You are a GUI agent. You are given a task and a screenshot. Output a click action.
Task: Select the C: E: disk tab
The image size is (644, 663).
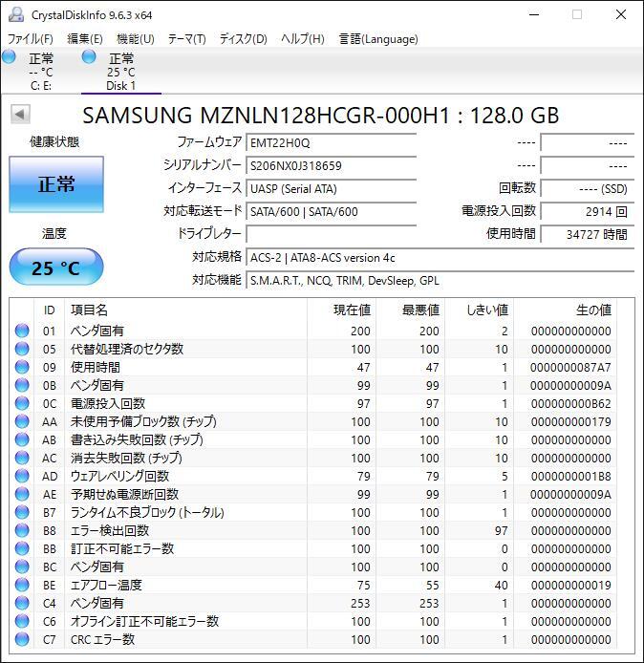(x=40, y=71)
